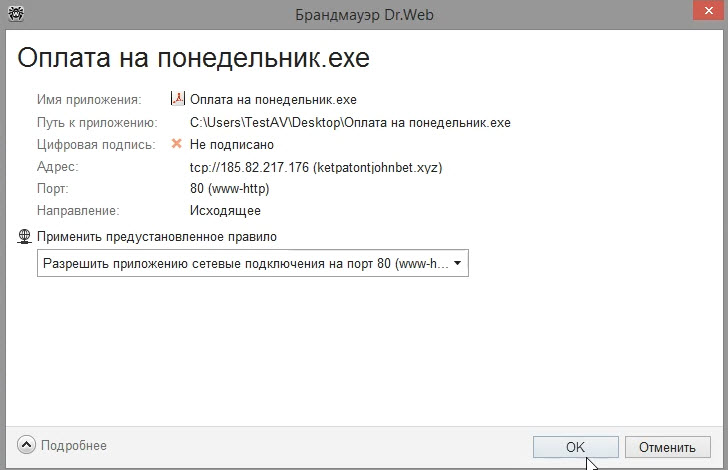Click the window title Брандмауэр Dr.Web
This screenshot has height=470, width=728.
364,15
